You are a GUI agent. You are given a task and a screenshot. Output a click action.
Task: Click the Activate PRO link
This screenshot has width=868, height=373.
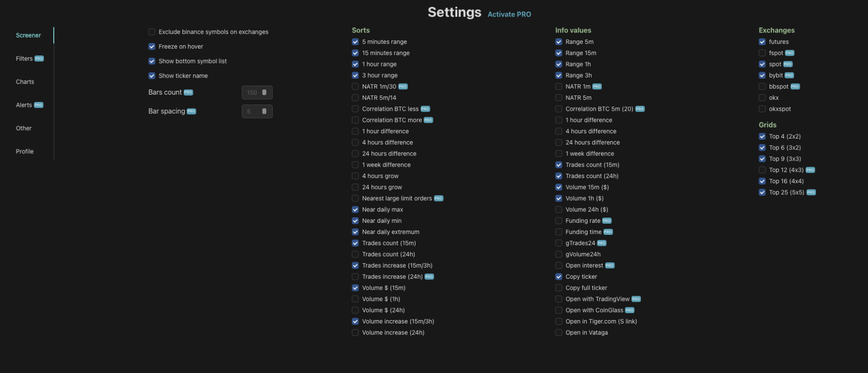[509, 14]
